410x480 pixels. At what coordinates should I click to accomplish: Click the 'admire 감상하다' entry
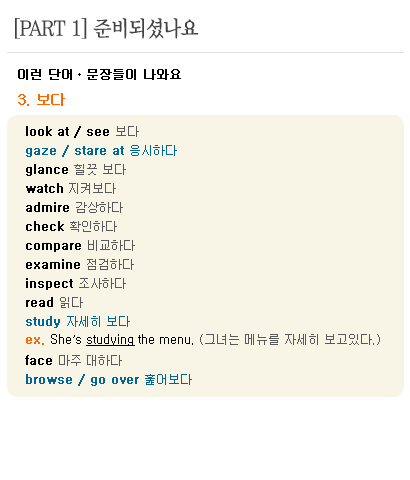click(74, 208)
